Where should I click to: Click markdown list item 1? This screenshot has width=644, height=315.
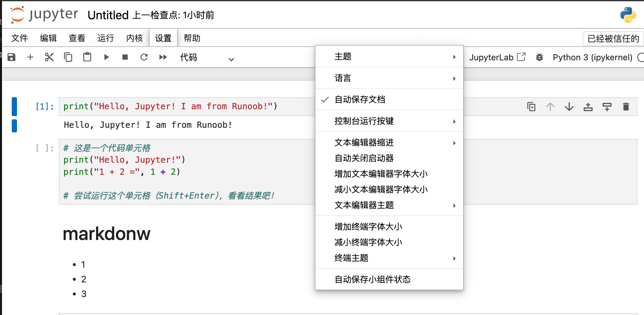tap(83, 265)
